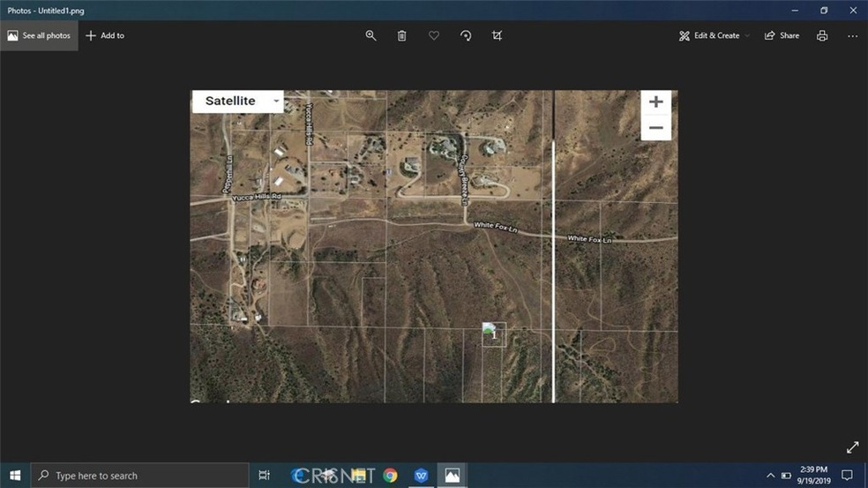Open the blue W app in taskbar

click(x=422, y=476)
